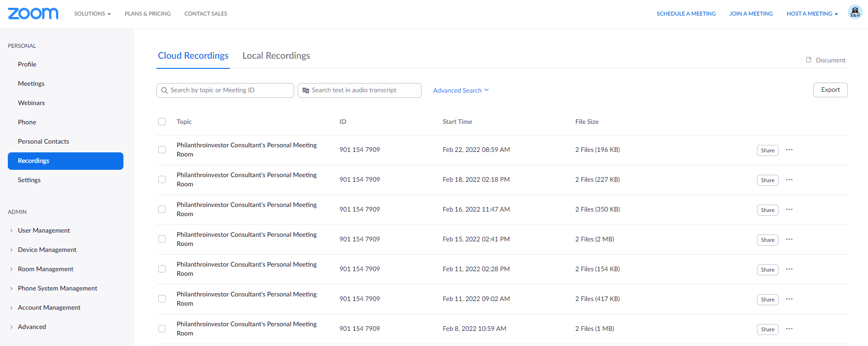Screen dimensions: 868x346
Task: Open Plans & Pricing page
Action: 148,14
